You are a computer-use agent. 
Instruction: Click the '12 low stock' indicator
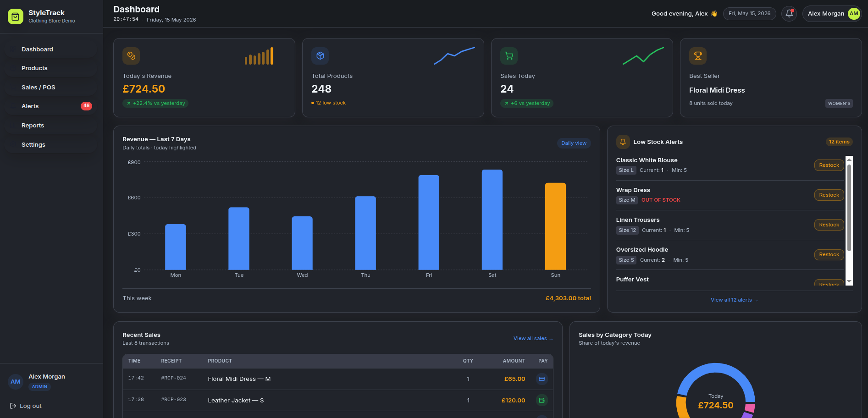tap(328, 103)
